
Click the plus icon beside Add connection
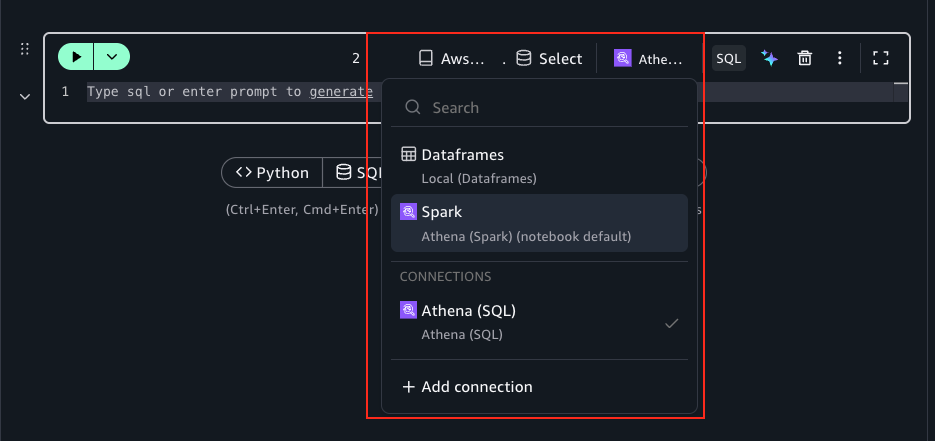408,387
